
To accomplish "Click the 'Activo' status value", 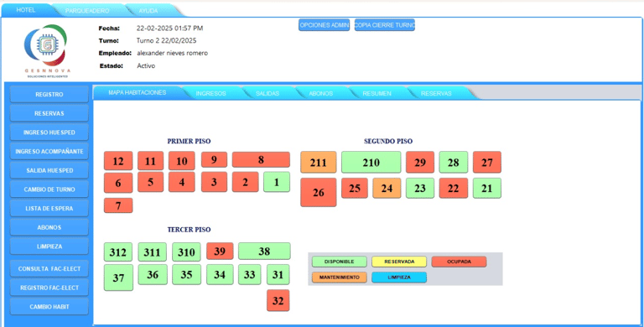I will tap(146, 65).
